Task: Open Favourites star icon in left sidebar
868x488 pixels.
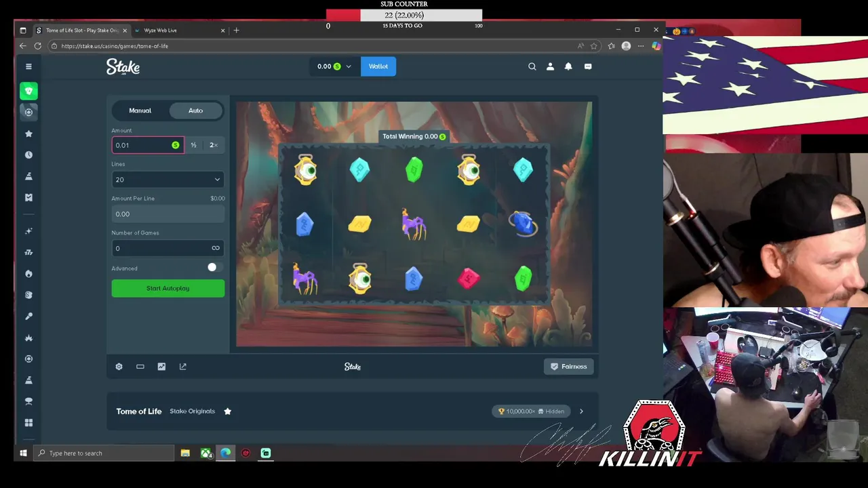Action: coord(28,134)
